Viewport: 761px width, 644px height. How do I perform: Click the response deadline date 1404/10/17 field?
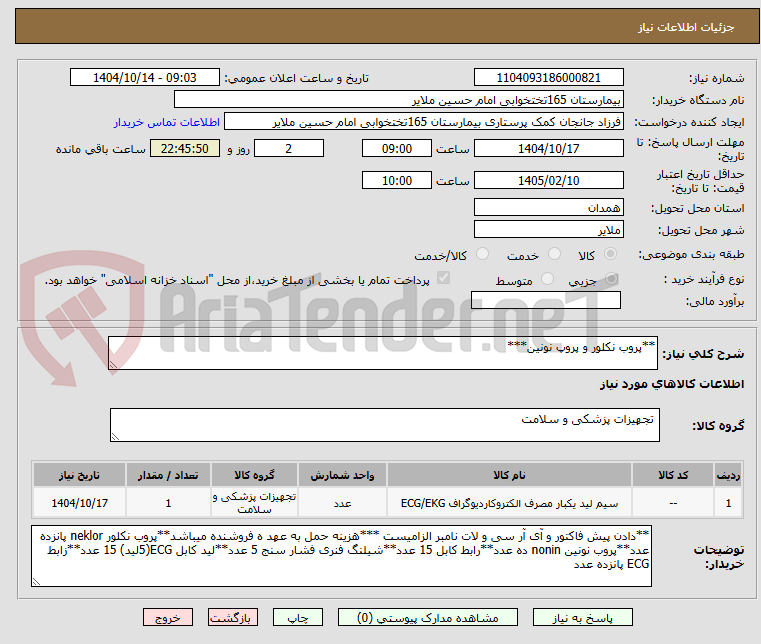pyautogui.click(x=548, y=149)
